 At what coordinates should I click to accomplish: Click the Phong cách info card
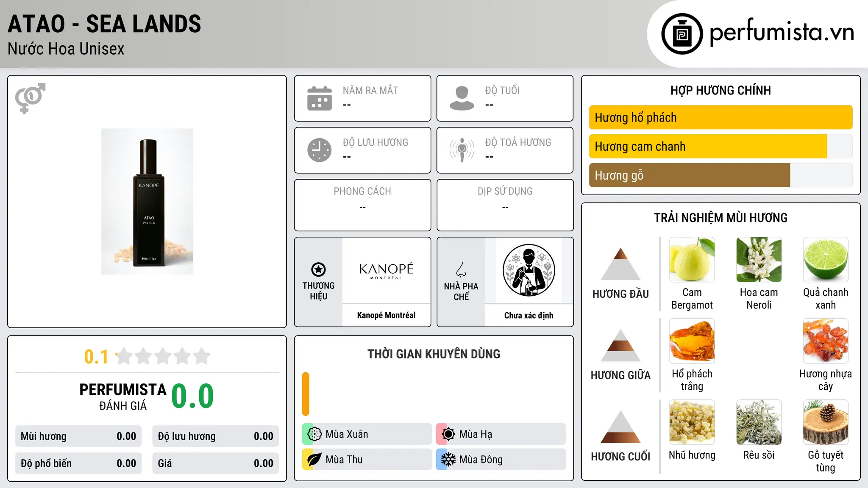[x=363, y=205]
